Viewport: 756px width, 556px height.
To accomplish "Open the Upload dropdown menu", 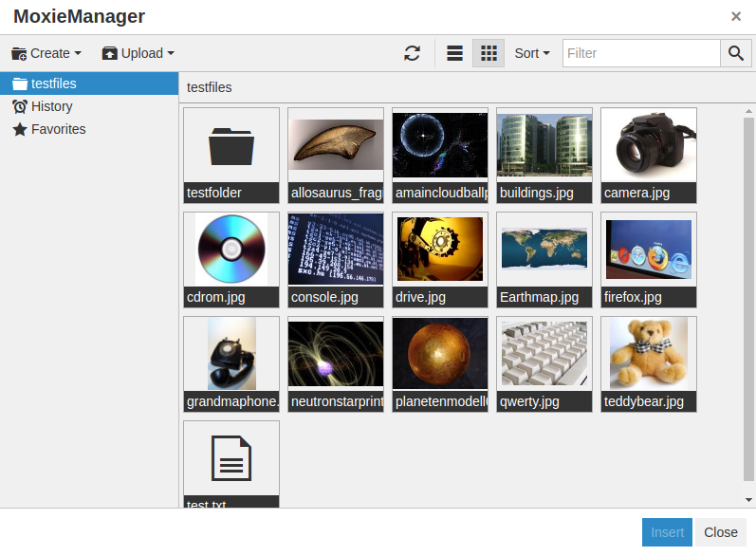I will point(138,53).
